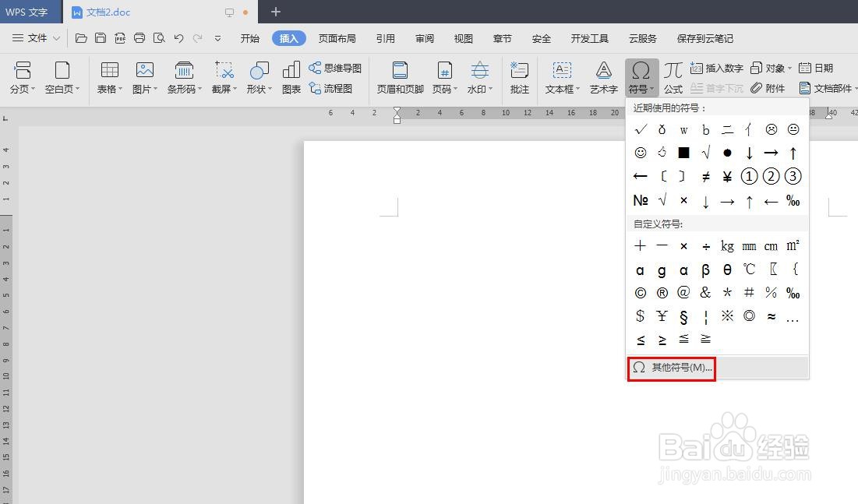The height and width of the screenshot is (504, 858).
Task: Insert a table (表格)
Action: (109, 78)
